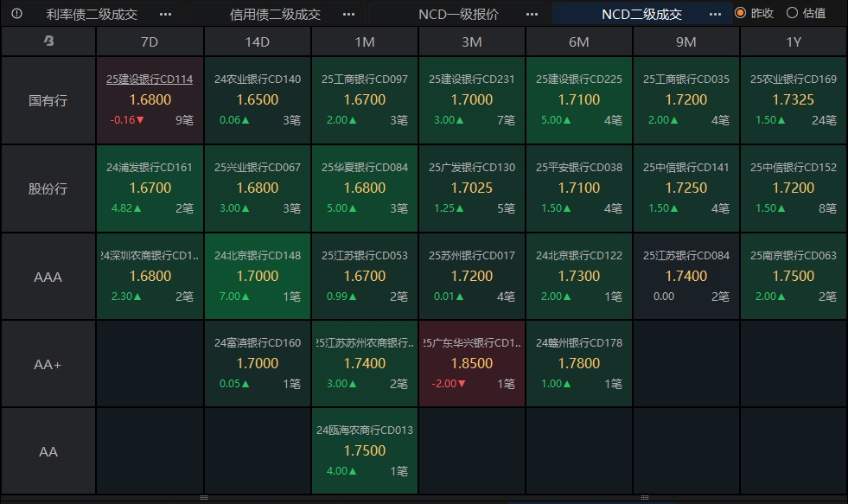Viewport: 848px width, 504px height.
Task: Open the more menu next to NCD一级报价
Action: (x=532, y=14)
